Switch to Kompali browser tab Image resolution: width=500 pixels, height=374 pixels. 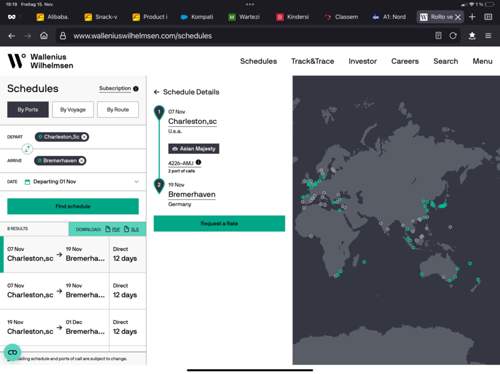[197, 17]
